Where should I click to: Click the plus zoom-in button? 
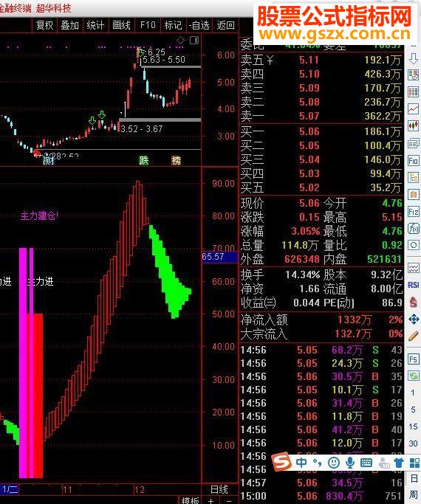point(210,500)
